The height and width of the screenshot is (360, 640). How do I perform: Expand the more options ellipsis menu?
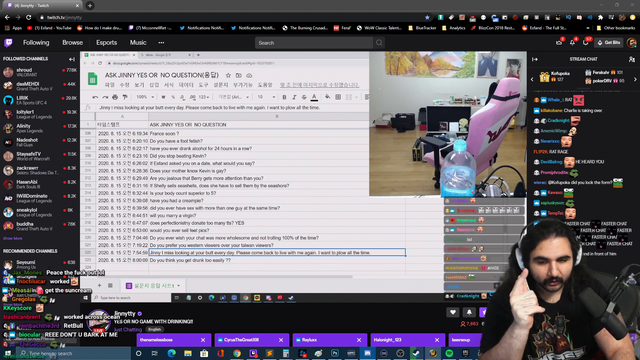(161, 42)
